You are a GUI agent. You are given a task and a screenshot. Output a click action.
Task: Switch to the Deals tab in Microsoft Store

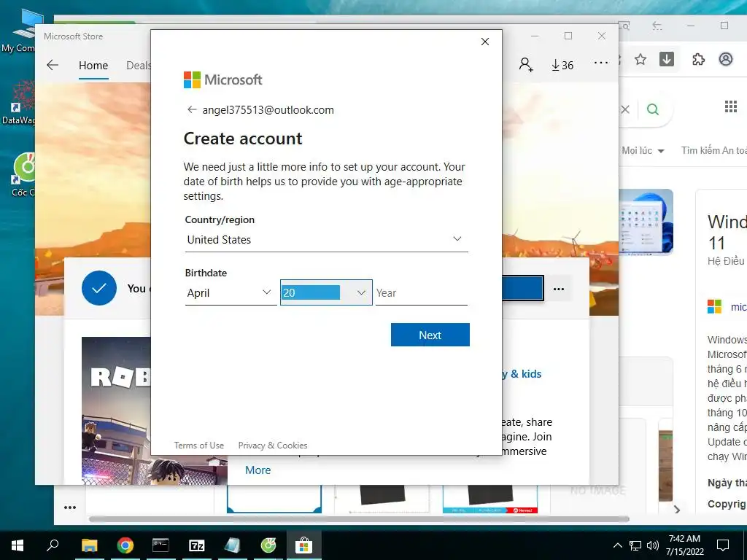(138, 65)
